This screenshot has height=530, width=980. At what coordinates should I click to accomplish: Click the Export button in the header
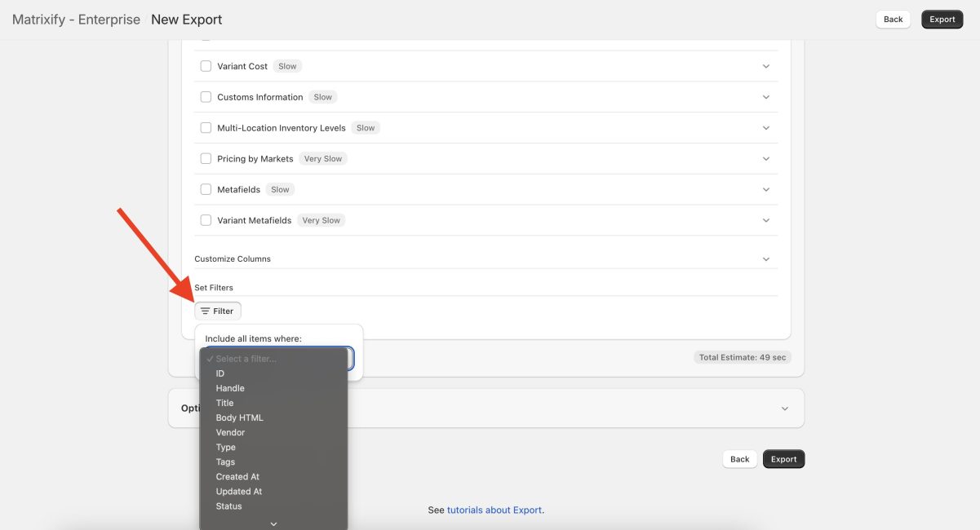pos(942,19)
